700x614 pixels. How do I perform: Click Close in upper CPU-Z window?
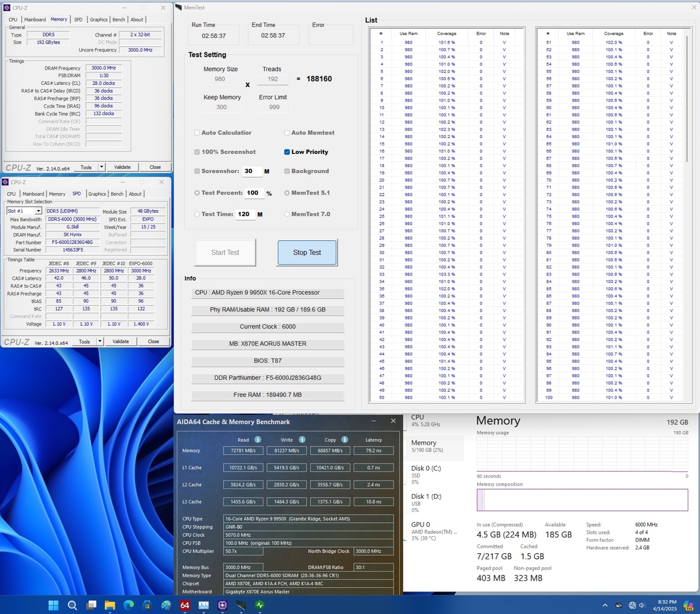point(155,167)
